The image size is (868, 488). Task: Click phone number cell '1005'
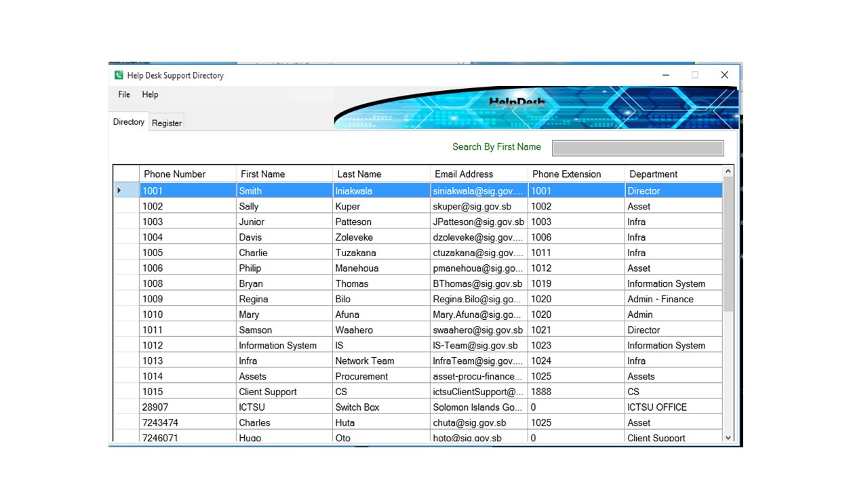point(188,253)
